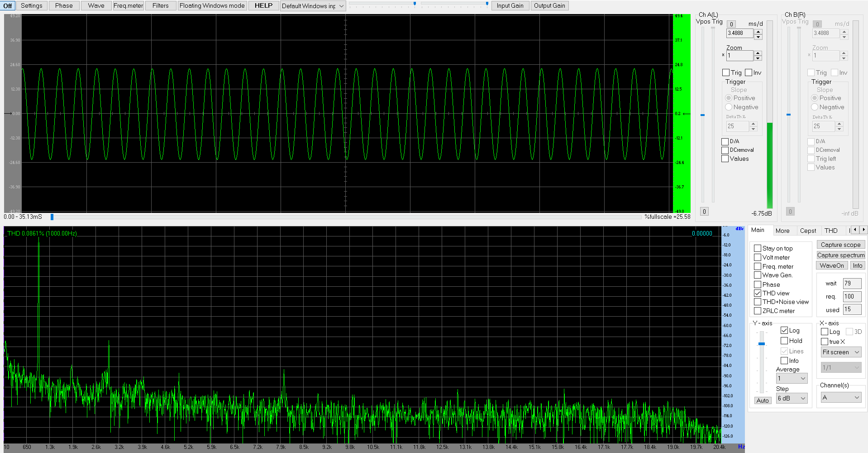The height and width of the screenshot is (453, 868).
Task: Enable Volt meter checkbox
Action: [758, 257]
